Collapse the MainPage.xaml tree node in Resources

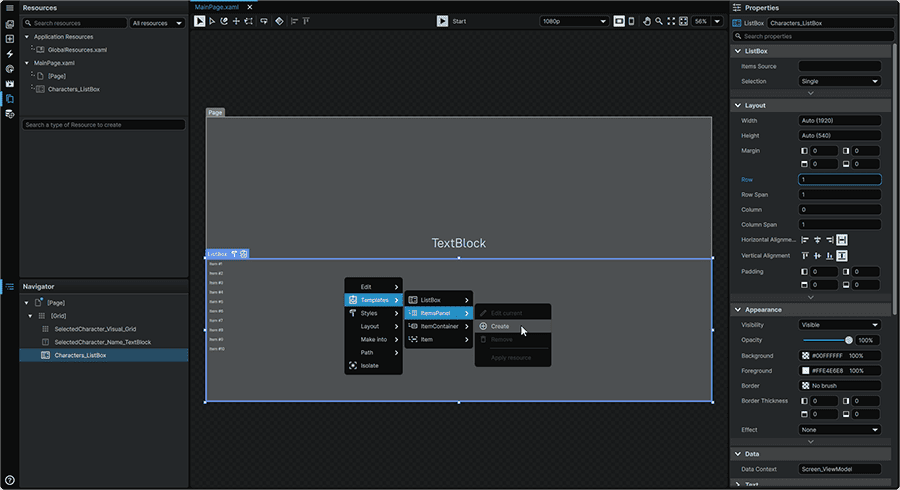click(x=26, y=63)
